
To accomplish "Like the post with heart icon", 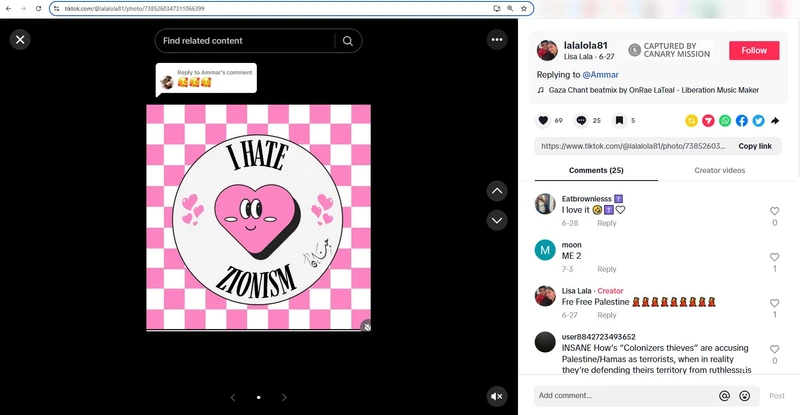I will click(543, 120).
